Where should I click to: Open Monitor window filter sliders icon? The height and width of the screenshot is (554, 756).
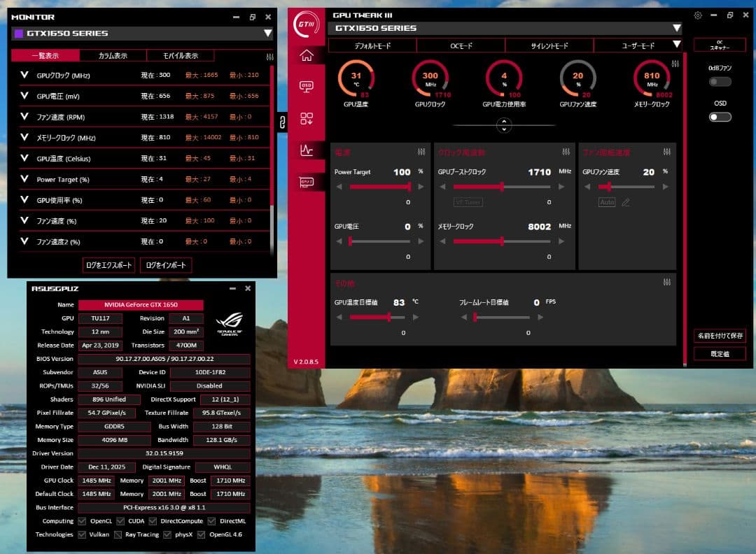[x=269, y=57]
